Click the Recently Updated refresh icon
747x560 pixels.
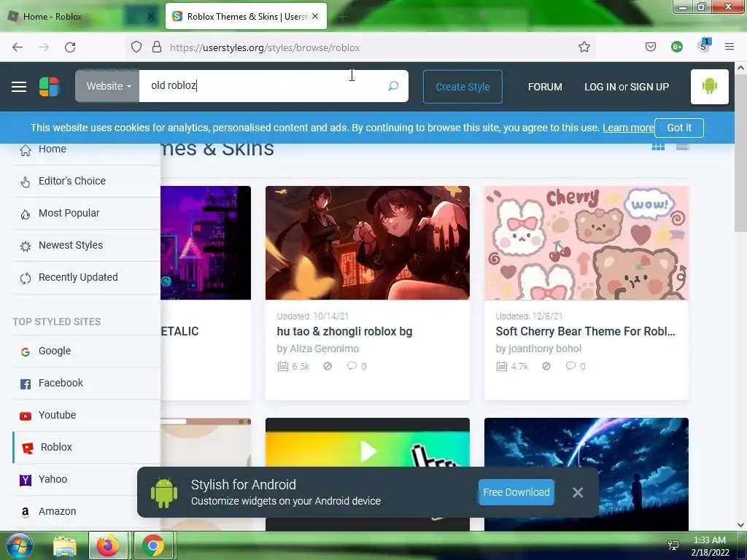coord(26,278)
